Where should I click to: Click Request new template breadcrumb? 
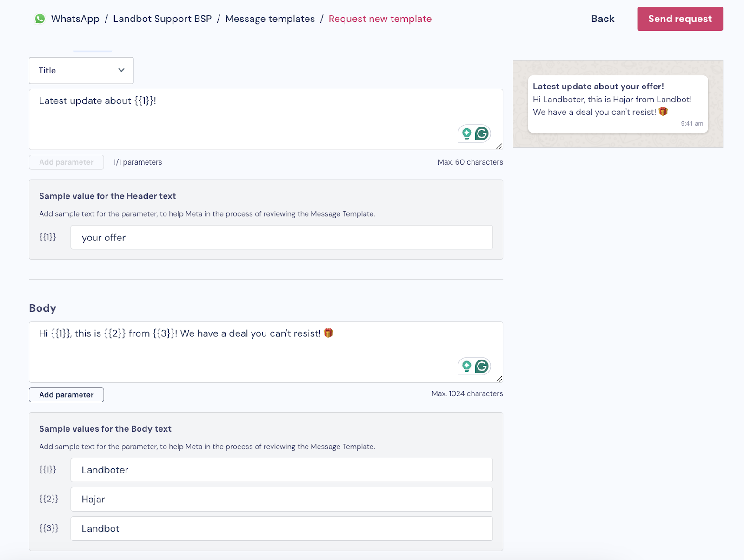pyautogui.click(x=380, y=19)
